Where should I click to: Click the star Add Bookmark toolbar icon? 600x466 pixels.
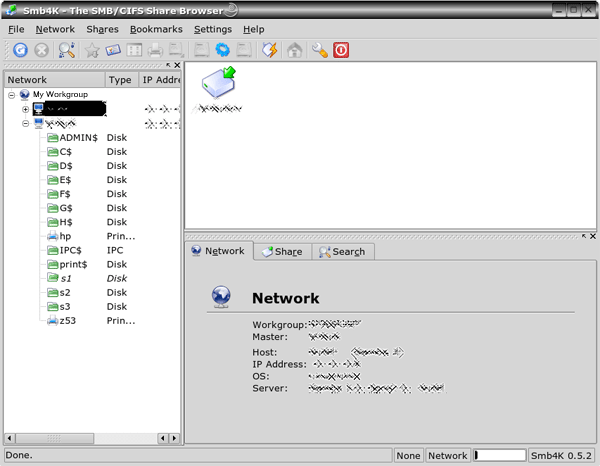(92, 50)
